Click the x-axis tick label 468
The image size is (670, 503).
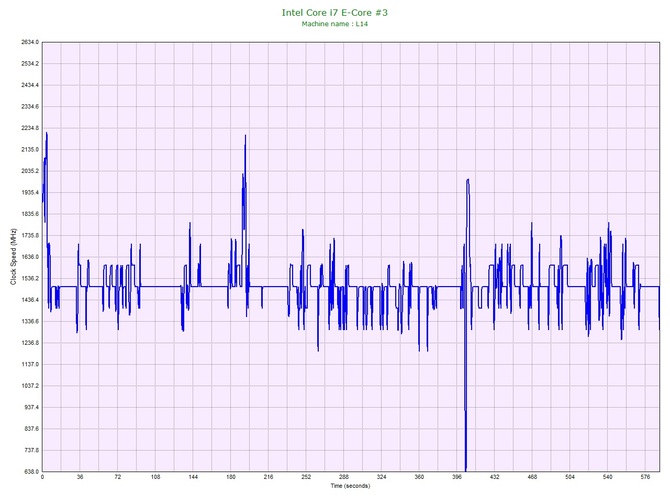pos(532,477)
